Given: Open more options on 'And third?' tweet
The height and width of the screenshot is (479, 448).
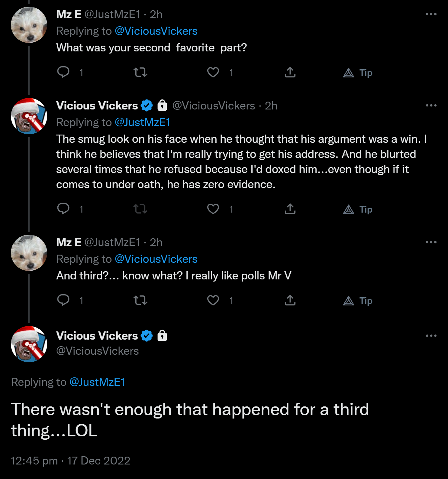Looking at the screenshot, I should (431, 242).
